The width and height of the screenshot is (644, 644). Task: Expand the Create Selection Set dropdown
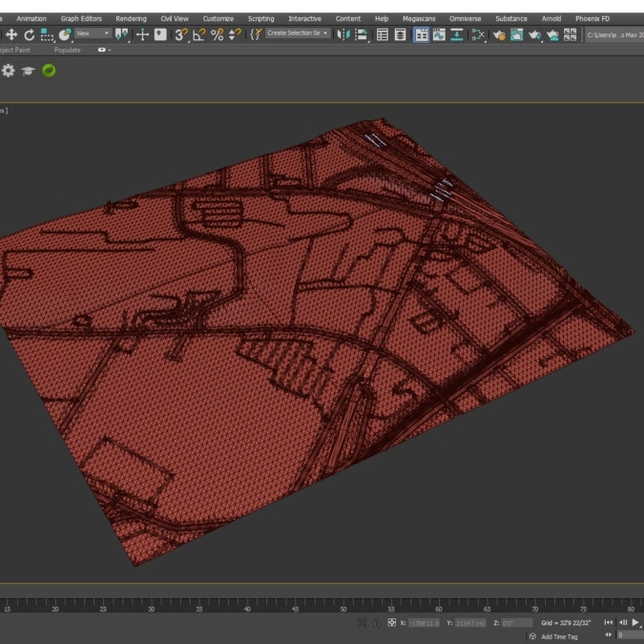coord(298,33)
